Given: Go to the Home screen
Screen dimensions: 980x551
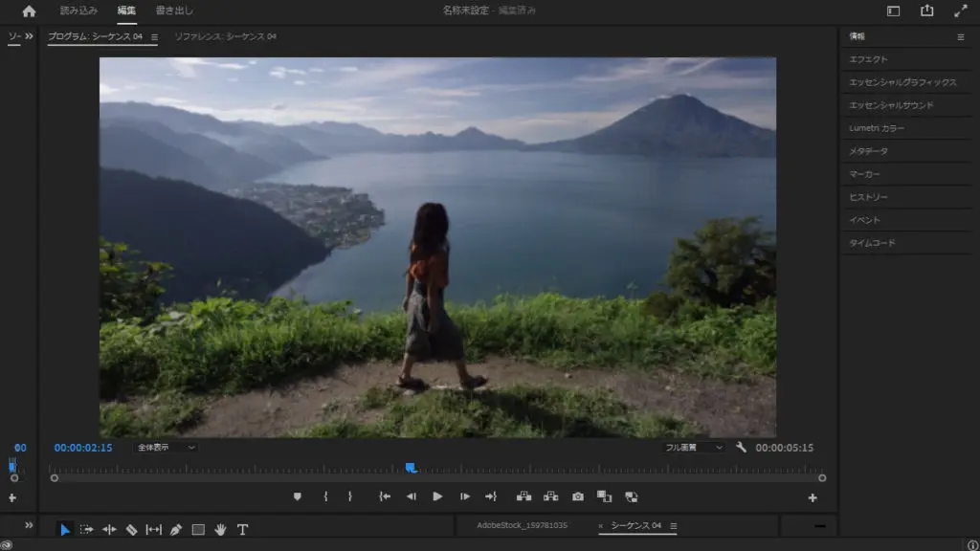Looking at the screenshot, I should (x=29, y=11).
